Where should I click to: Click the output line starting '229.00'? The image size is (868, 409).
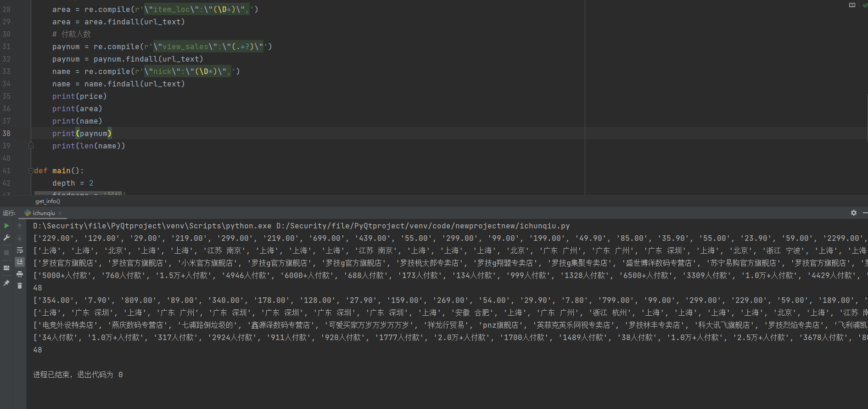(450, 238)
